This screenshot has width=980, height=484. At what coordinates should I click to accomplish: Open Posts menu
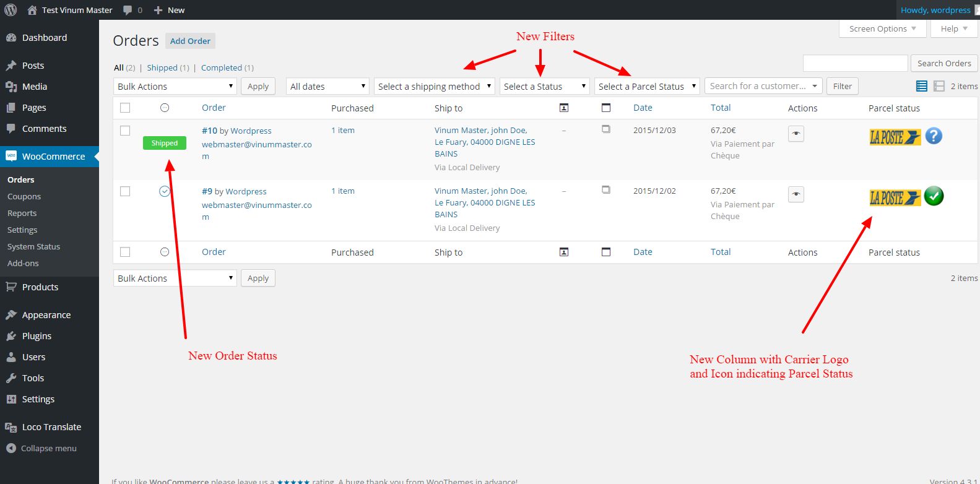pyautogui.click(x=33, y=66)
